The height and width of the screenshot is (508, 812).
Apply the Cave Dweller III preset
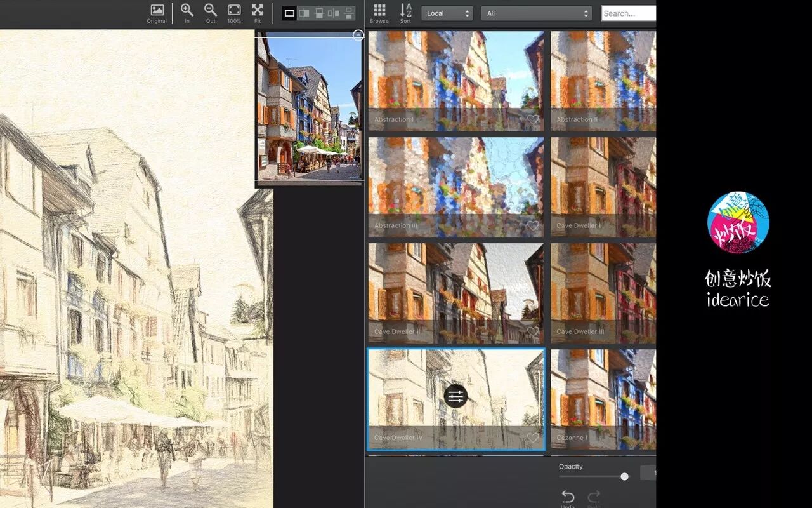pos(603,293)
